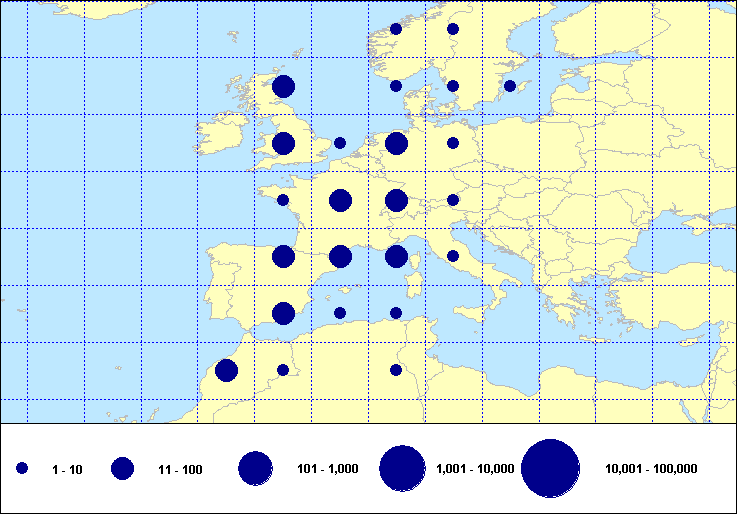Click the smallest legend circle for 1 - 10
737x514 pixels.
[x=22, y=468]
